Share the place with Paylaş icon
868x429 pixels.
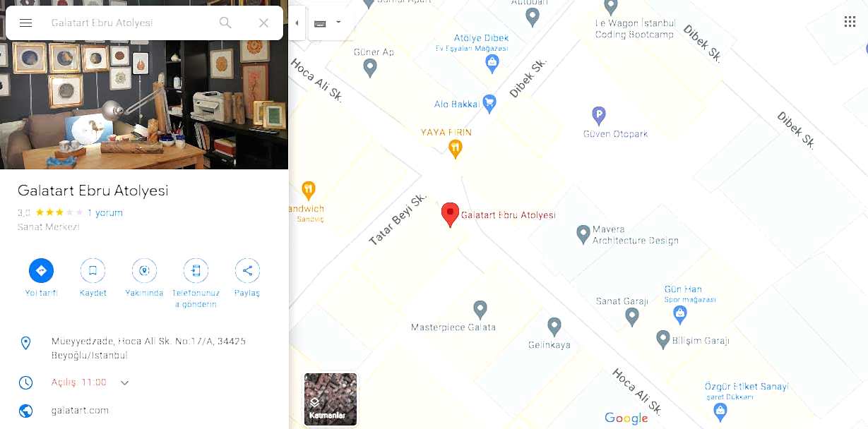coord(247,271)
